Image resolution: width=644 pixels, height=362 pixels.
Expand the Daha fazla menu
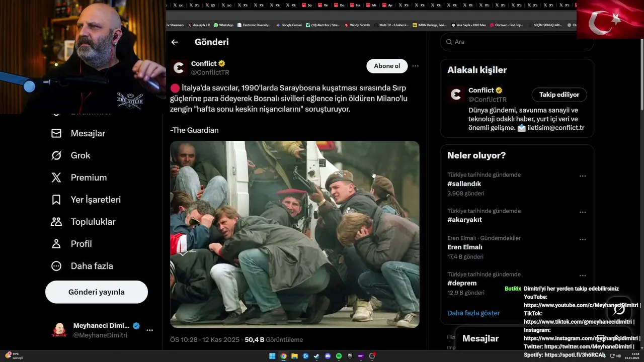(82, 266)
